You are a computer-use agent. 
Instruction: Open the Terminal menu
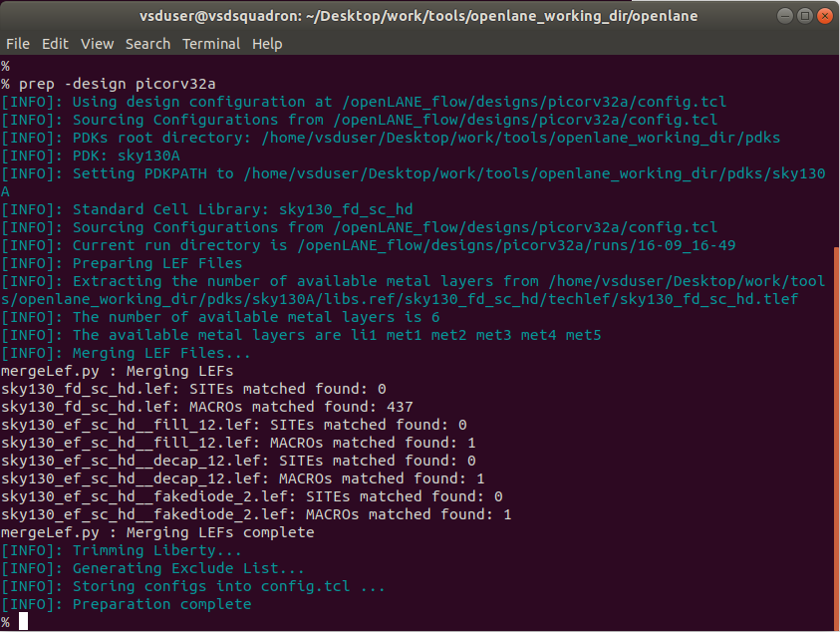[x=210, y=44]
